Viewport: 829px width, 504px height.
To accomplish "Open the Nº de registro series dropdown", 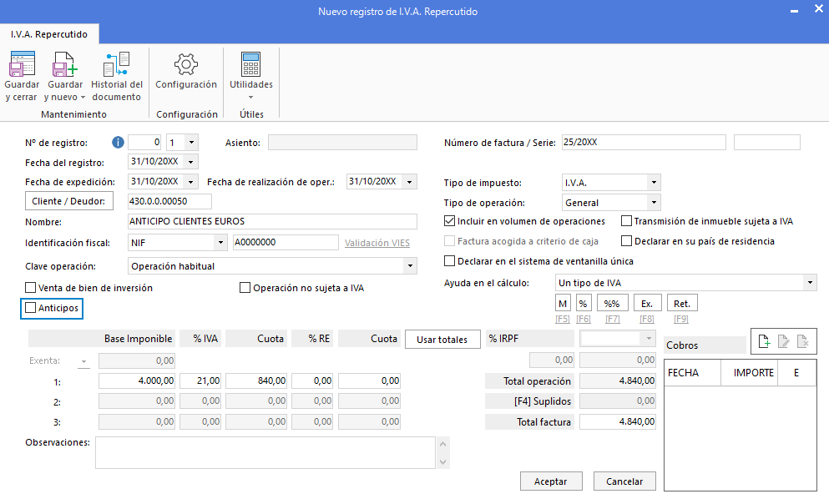I will click(191, 142).
